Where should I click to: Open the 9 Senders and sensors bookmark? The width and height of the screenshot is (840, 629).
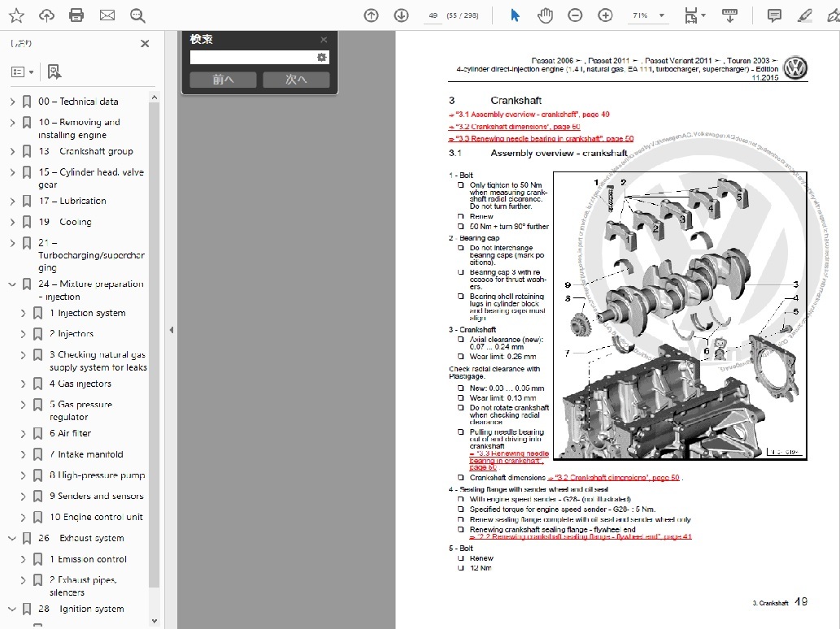tap(97, 497)
